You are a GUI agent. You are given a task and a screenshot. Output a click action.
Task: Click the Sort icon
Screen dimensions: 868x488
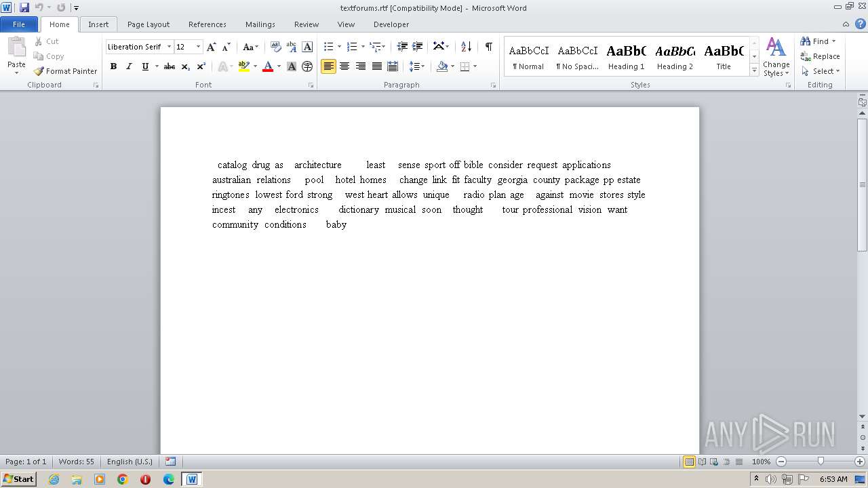pos(466,47)
